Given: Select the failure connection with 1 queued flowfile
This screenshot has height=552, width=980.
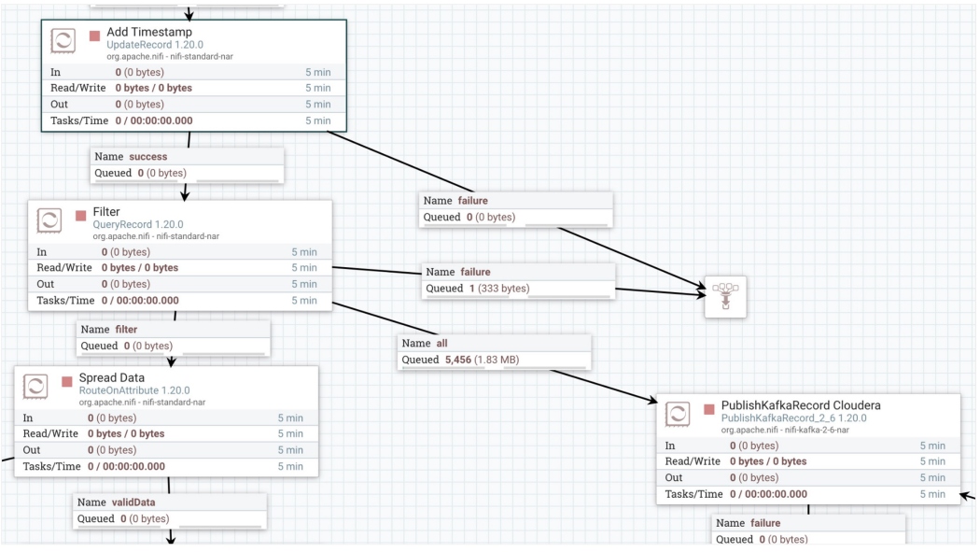Looking at the screenshot, I should pyautogui.click(x=518, y=281).
